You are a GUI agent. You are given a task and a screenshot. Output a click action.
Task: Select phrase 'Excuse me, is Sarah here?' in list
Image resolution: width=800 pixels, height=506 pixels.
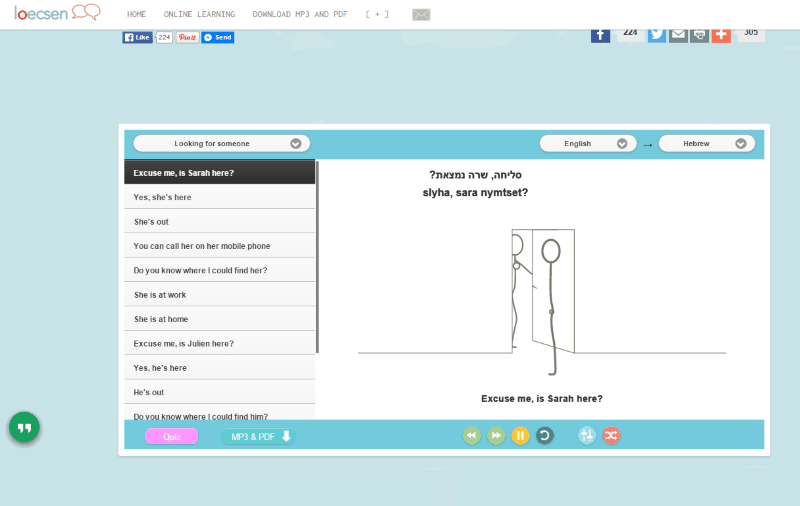219,172
